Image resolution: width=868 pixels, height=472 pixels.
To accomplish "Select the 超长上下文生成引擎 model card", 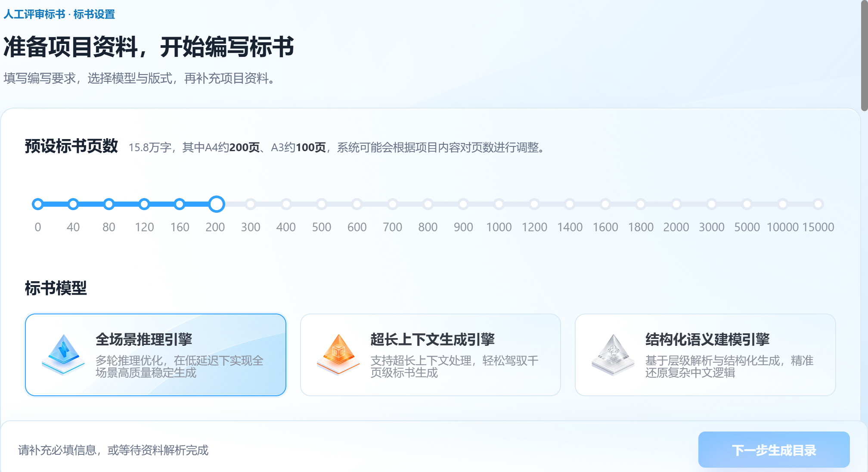I will point(431,355).
